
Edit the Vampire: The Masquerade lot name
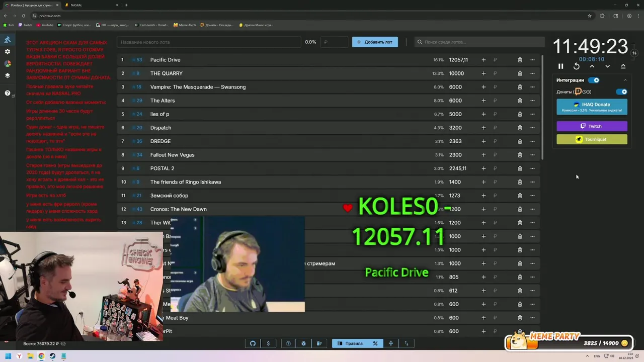(x=198, y=87)
